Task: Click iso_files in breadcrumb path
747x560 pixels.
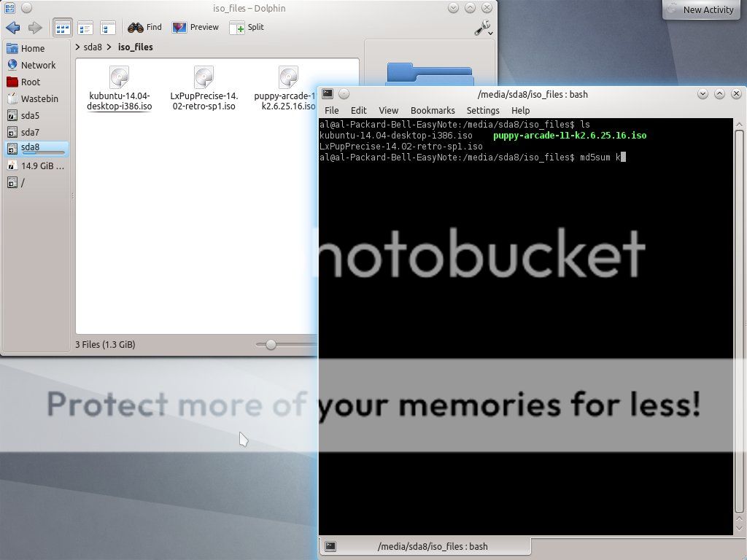Action: click(x=135, y=47)
